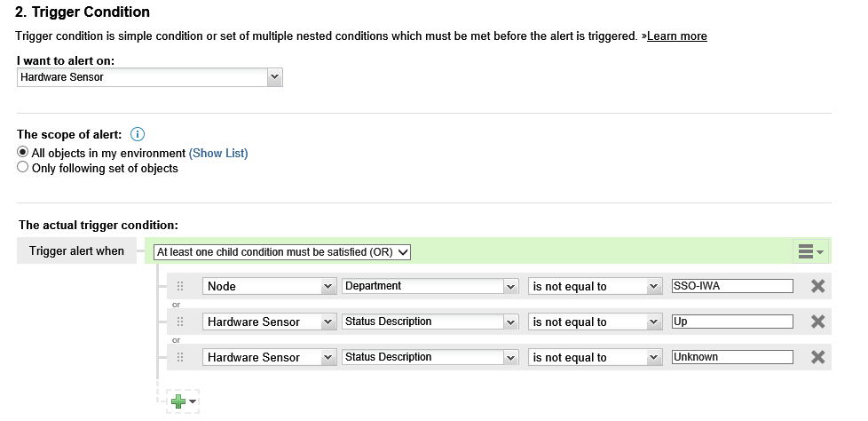Select 'All objects in my environment' radio
The width and height of the screenshot is (868, 421).
pyautogui.click(x=23, y=153)
